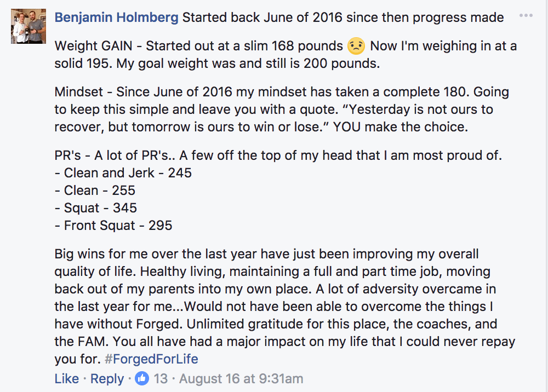
Task: View the 13 likes count
Action: (x=161, y=378)
